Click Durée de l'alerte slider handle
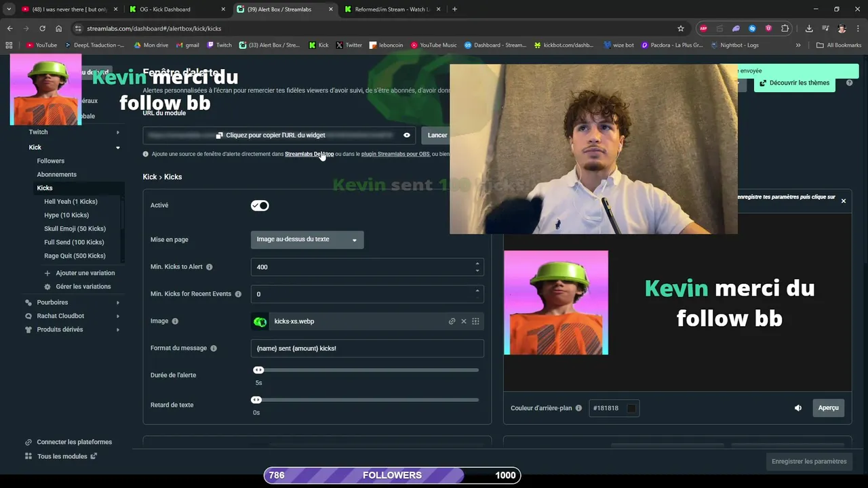868x488 pixels. coord(258,370)
